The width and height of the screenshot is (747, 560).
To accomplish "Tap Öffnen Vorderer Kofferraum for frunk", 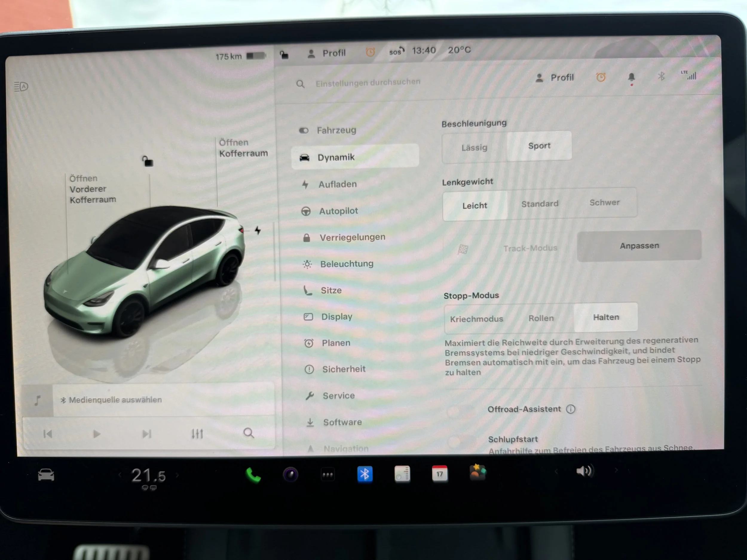I will click(93, 189).
